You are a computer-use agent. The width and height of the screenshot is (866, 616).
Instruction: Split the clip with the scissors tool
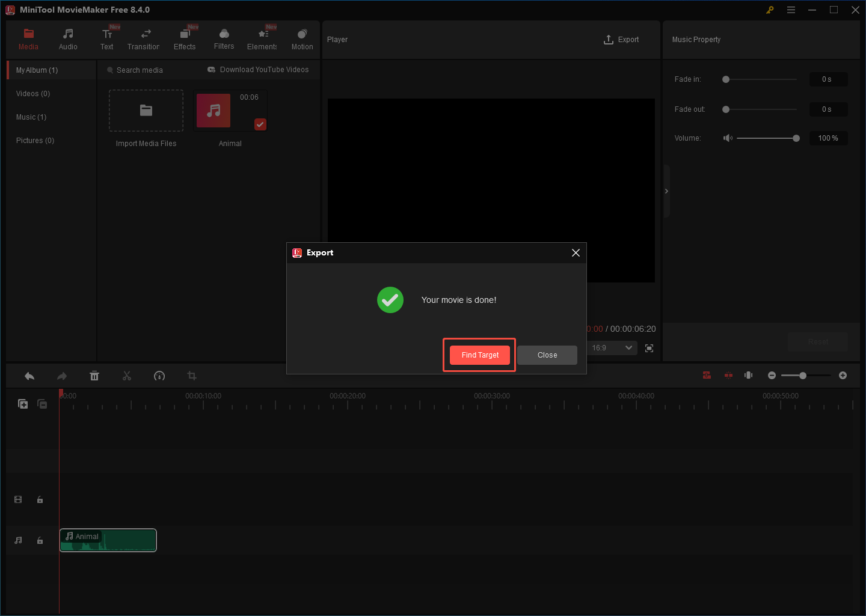pos(127,376)
